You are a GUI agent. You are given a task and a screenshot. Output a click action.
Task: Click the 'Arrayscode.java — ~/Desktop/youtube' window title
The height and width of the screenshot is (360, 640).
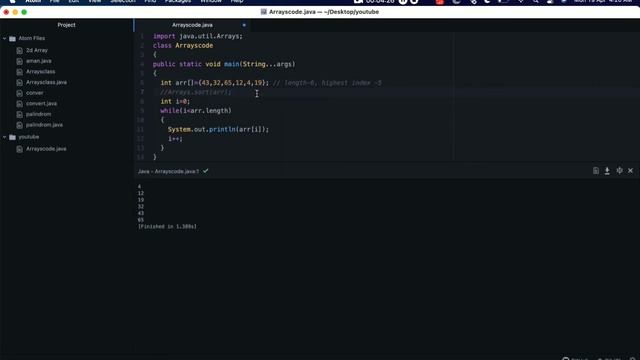pyautogui.click(x=324, y=12)
